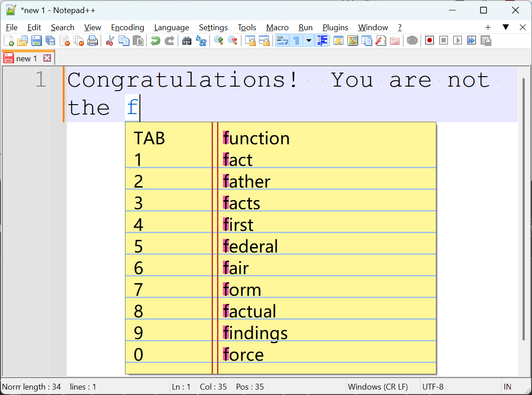
Task: Open the ? help menu
Action: pos(400,28)
